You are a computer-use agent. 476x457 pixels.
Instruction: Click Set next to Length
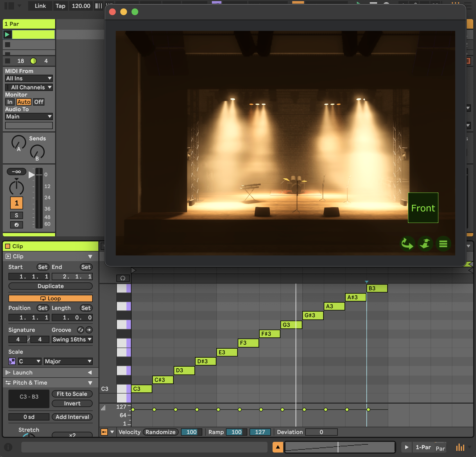[86, 308]
